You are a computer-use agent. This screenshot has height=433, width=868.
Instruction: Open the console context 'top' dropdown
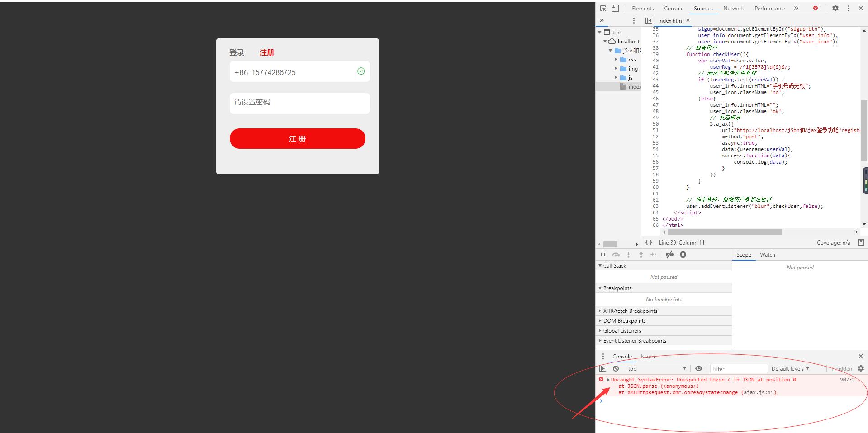(x=657, y=368)
